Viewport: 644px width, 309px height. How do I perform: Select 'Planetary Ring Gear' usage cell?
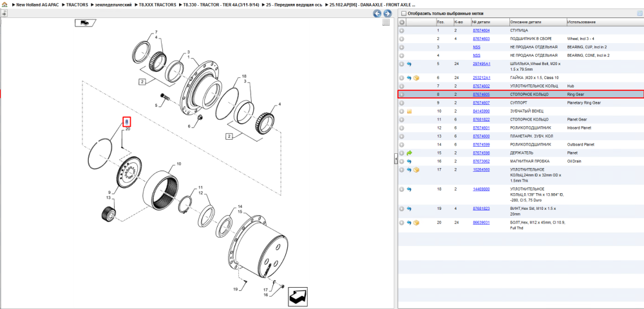pyautogui.click(x=583, y=102)
